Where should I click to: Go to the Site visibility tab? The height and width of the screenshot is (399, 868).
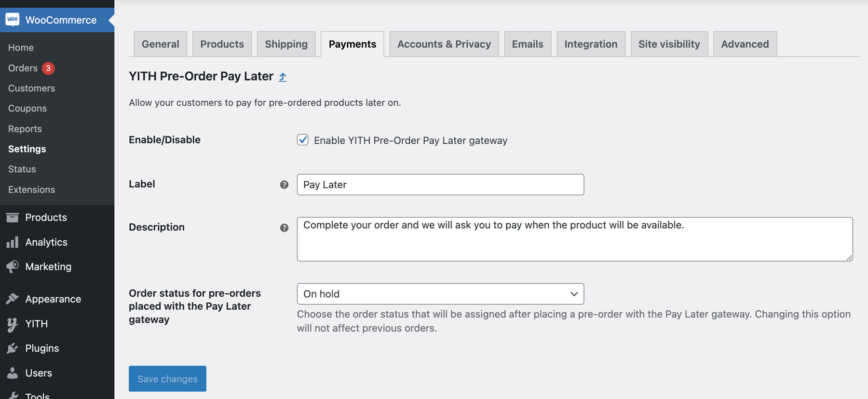669,44
